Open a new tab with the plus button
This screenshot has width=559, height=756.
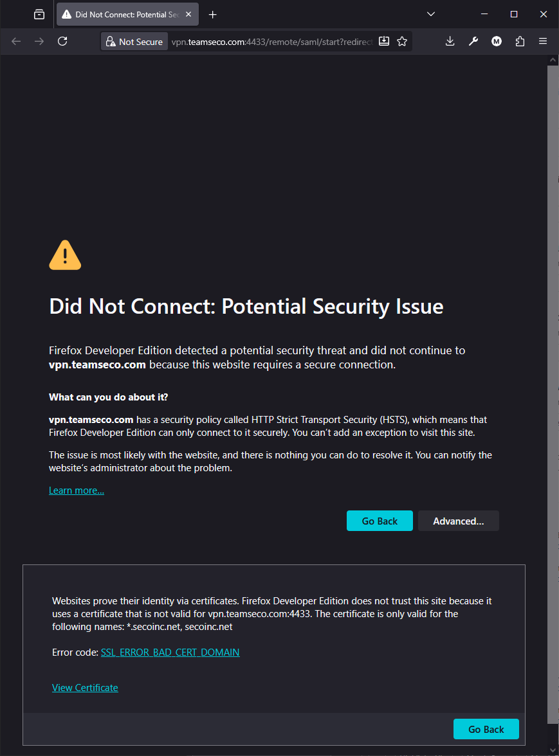tap(213, 14)
